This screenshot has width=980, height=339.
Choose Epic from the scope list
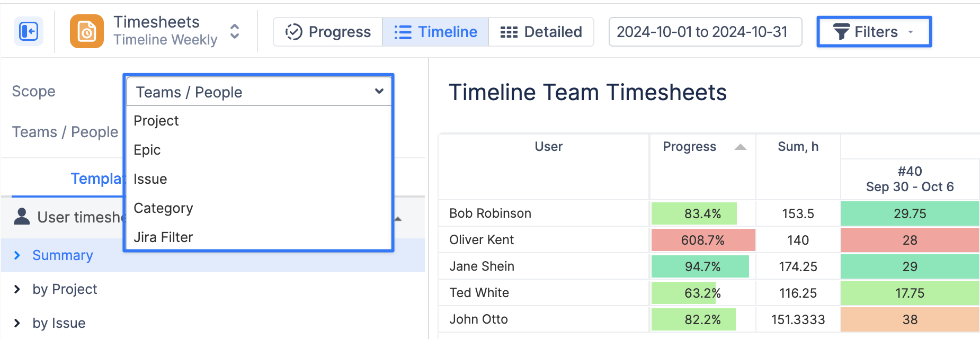147,150
